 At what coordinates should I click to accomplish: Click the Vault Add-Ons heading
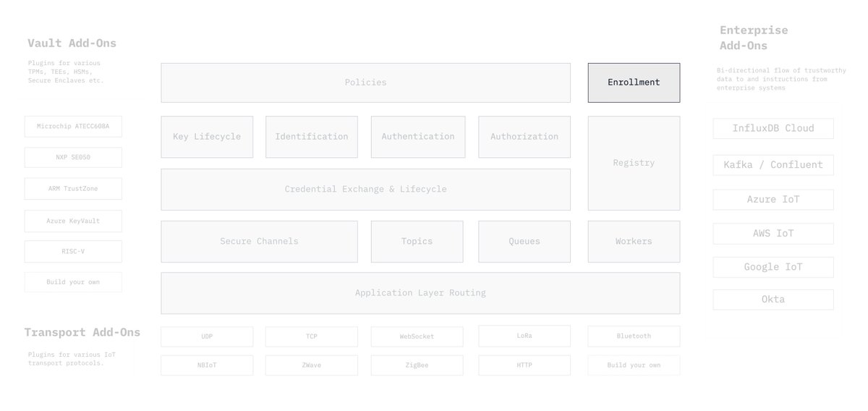pos(72,43)
